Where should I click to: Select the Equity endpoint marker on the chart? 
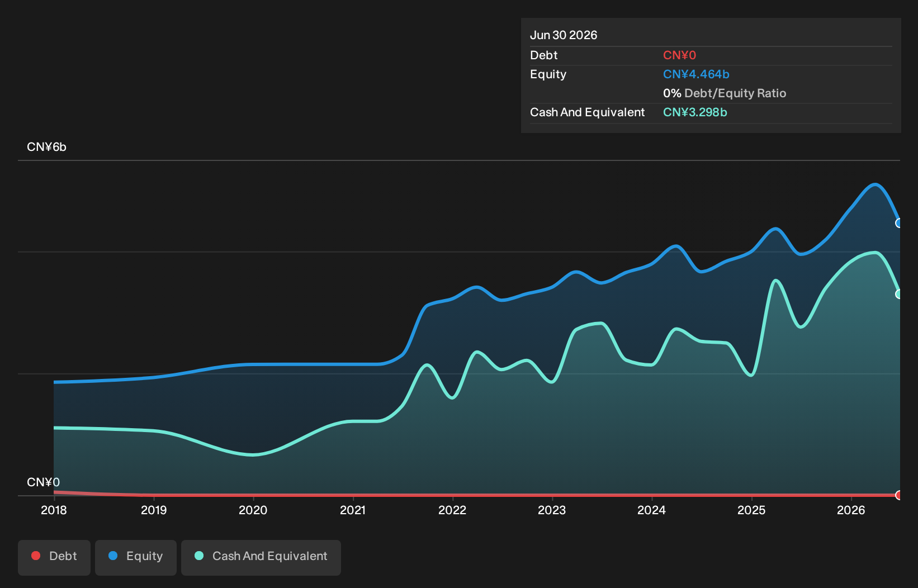(899, 223)
